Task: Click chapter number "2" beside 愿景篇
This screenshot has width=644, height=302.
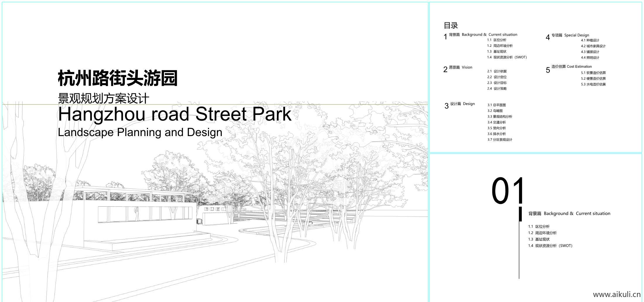Action: [445, 70]
